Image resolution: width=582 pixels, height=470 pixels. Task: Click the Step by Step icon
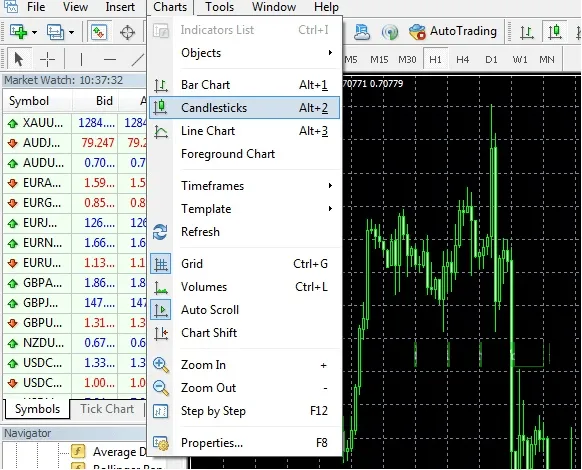161,411
